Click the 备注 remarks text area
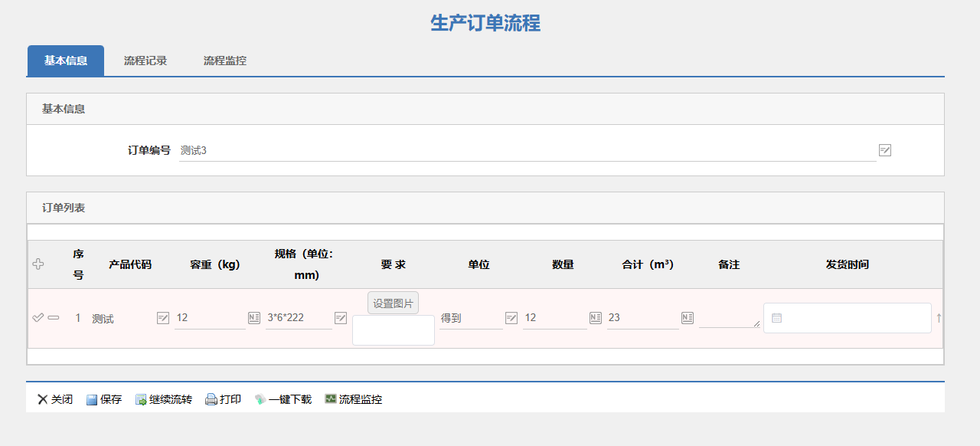The image size is (980, 446). (x=729, y=316)
